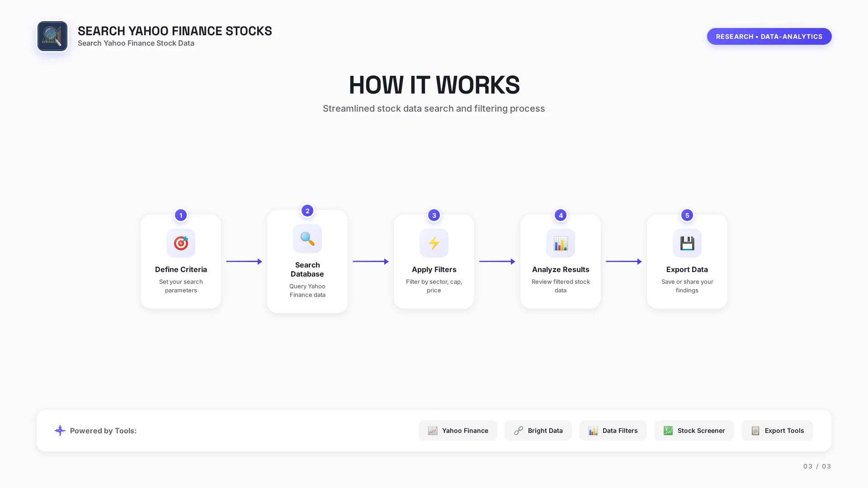868x488 pixels.
Task: Click step number 1 badge
Action: click(181, 215)
